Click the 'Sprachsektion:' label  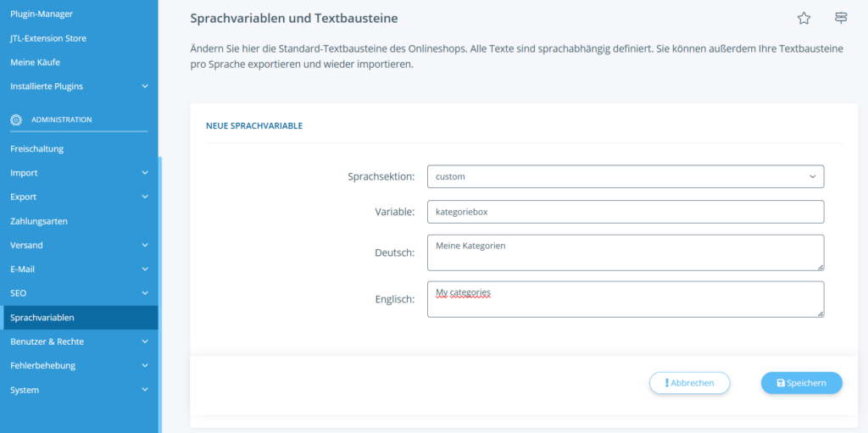click(x=381, y=176)
